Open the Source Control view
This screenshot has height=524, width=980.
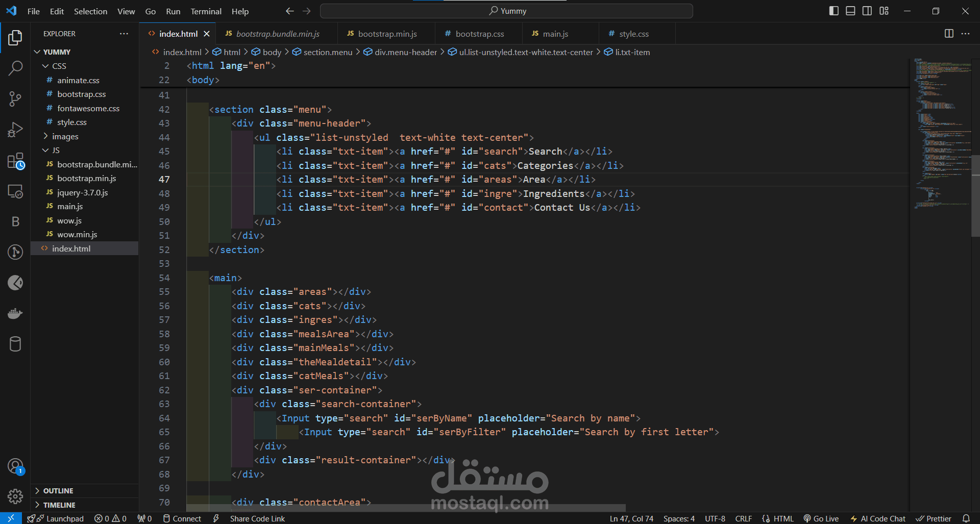coord(15,99)
